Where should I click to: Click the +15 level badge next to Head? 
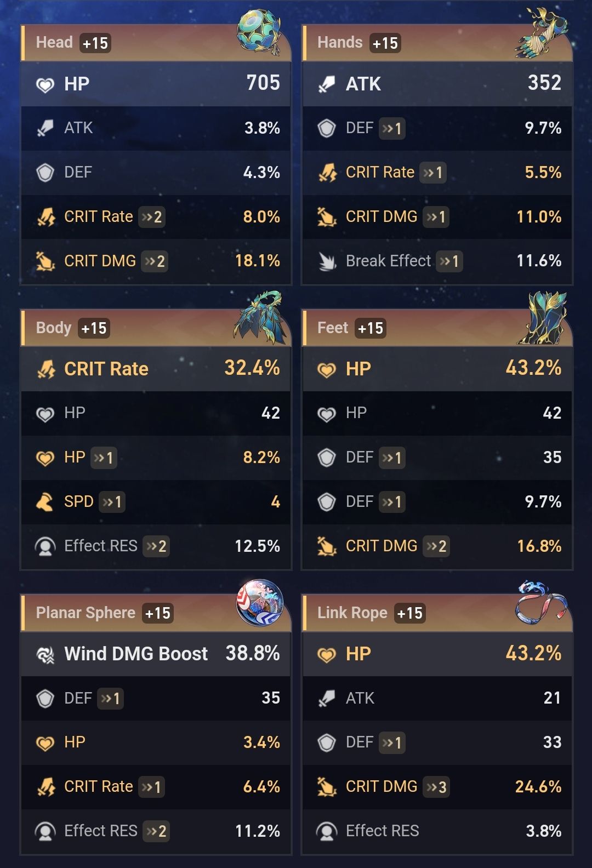[95, 43]
